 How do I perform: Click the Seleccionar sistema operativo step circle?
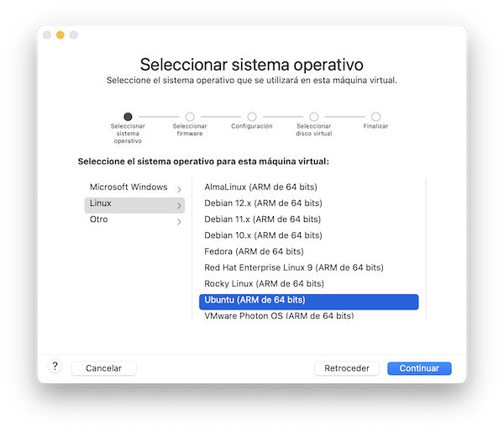(x=128, y=117)
